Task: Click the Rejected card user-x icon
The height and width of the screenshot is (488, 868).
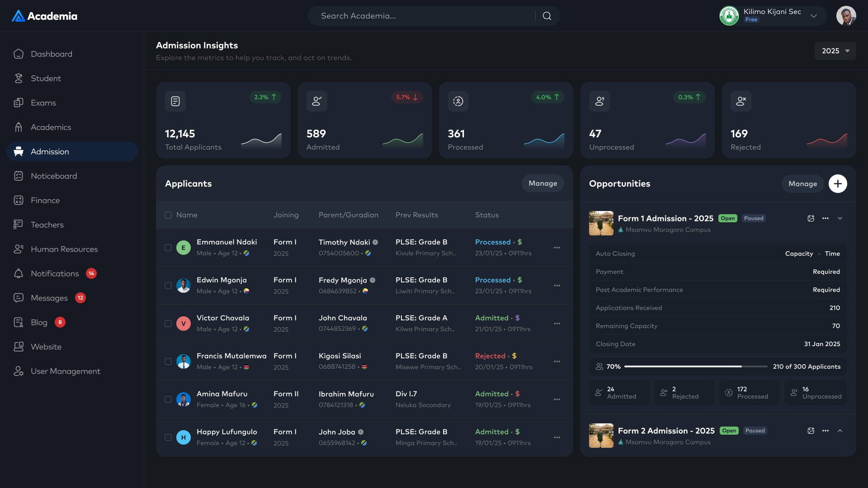Action: click(x=741, y=101)
